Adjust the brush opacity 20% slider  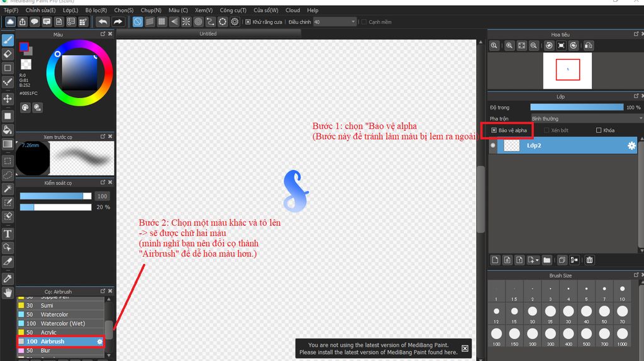coord(55,208)
